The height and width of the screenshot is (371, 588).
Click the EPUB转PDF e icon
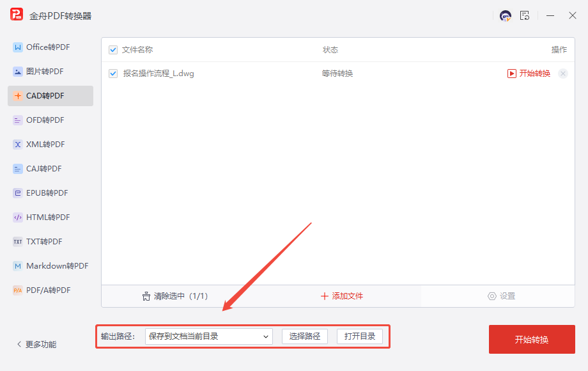(x=18, y=193)
